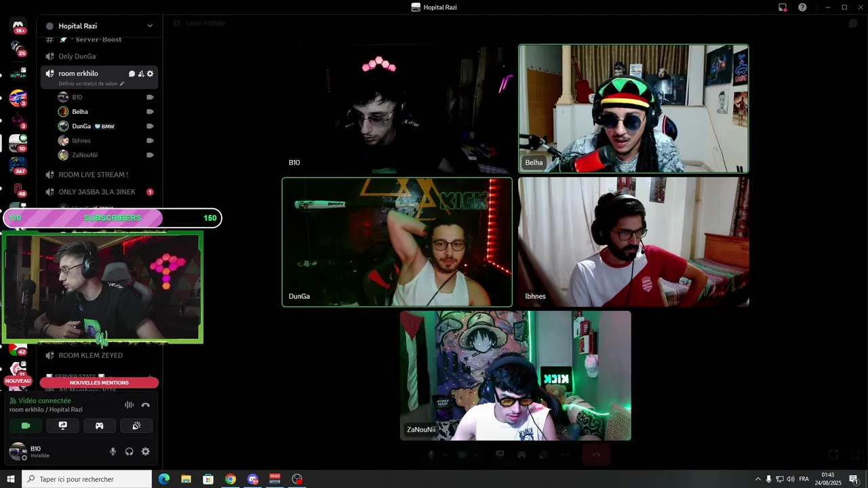Open the Microsoft Store taskbar icon
Screen dimensions: 868x488
click(x=208, y=479)
